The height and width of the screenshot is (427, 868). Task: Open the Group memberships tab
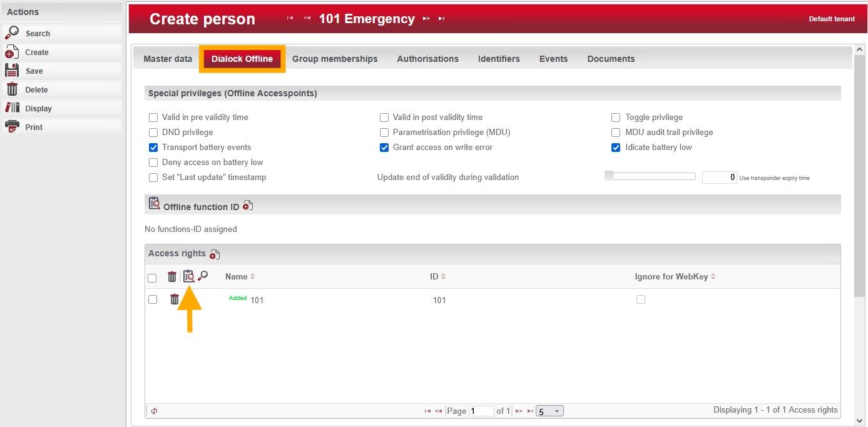click(x=335, y=59)
